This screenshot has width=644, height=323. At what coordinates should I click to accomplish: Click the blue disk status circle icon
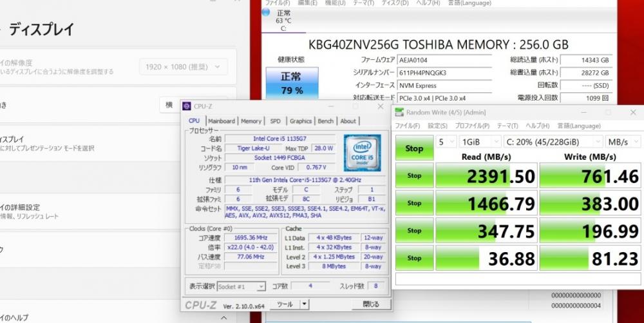266,12
